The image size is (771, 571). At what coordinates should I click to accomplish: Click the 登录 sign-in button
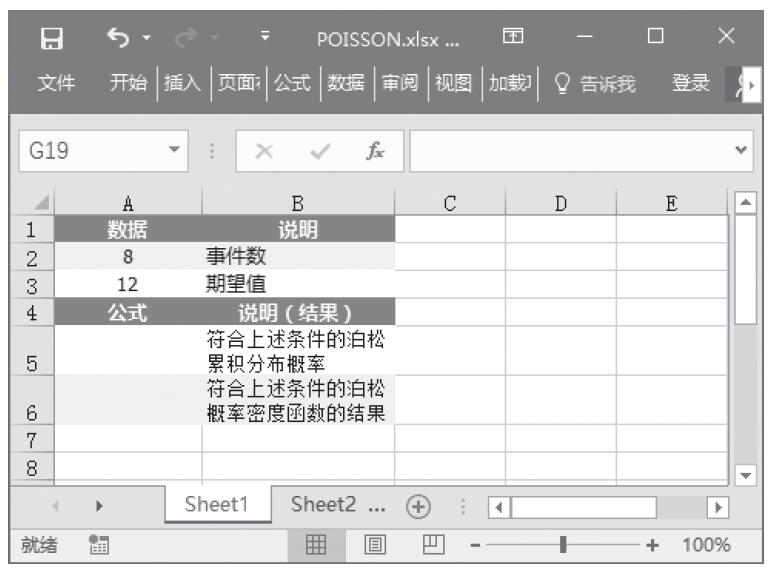691,81
